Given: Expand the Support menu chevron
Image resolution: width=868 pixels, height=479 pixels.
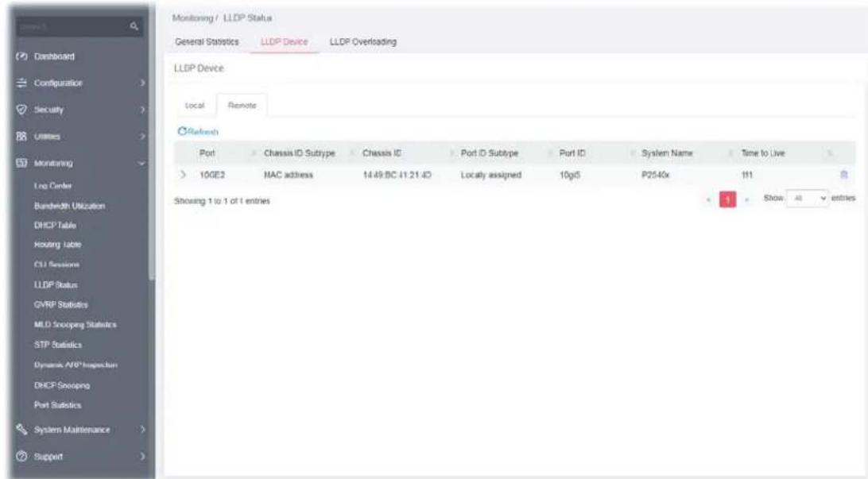Looking at the screenshot, I should [142, 456].
